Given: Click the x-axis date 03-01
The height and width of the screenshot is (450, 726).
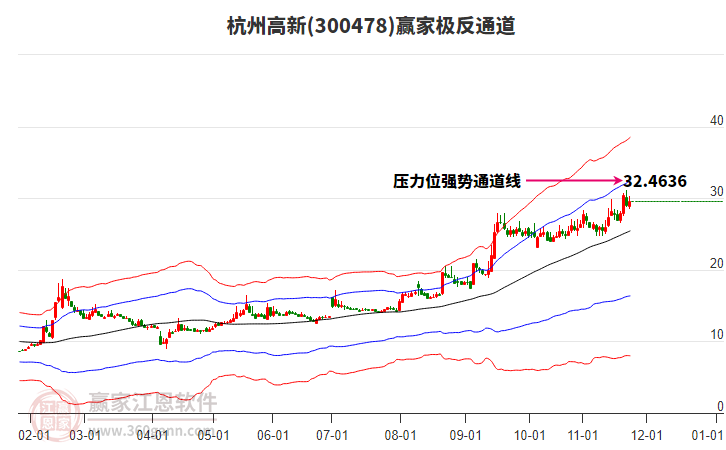Looking at the screenshot, I should [x=85, y=436].
